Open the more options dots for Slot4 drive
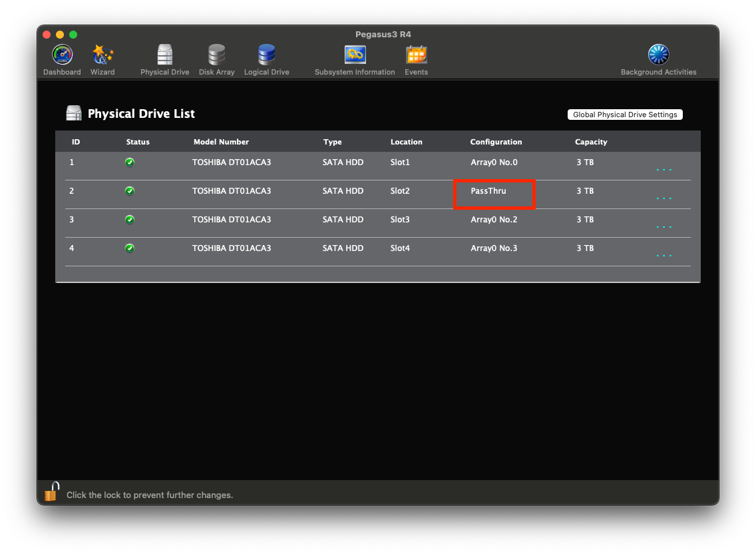This screenshot has width=756, height=554. 664,255
